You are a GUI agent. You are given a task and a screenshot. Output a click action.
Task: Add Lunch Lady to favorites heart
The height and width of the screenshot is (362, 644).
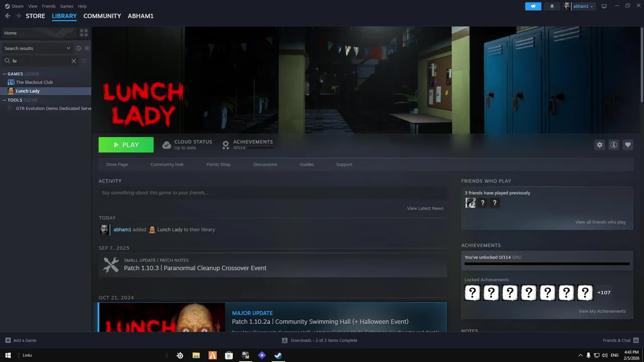tap(627, 145)
